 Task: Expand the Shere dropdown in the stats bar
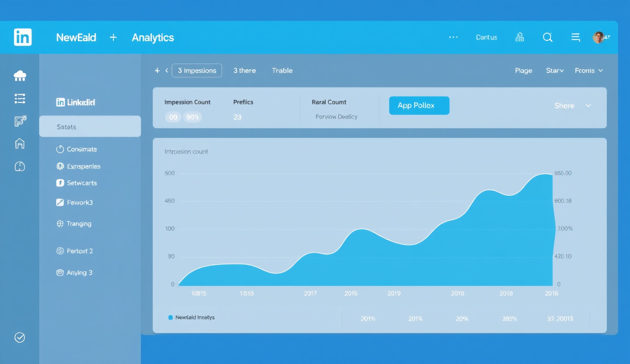pos(573,105)
